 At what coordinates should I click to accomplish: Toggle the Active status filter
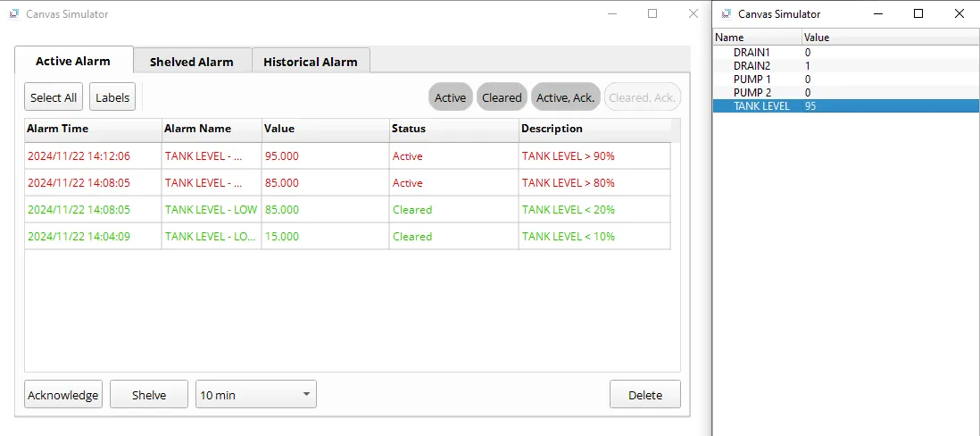[x=450, y=97]
